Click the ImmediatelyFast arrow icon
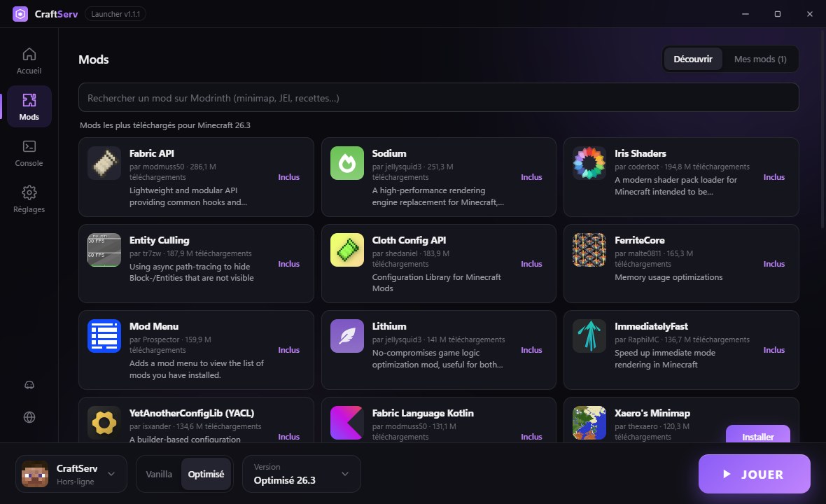This screenshot has height=504, width=826. coord(589,336)
